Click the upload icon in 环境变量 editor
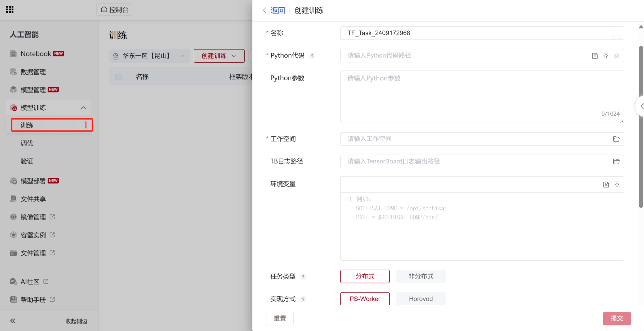 coord(617,185)
